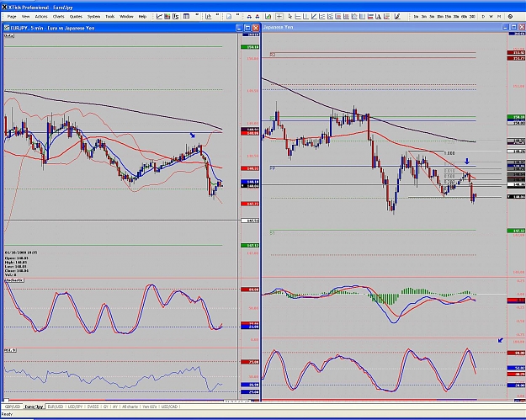The height and width of the screenshot is (420, 526).
Task: Click the Stochastic indicator label in EURJPY chart
Action: (14, 280)
